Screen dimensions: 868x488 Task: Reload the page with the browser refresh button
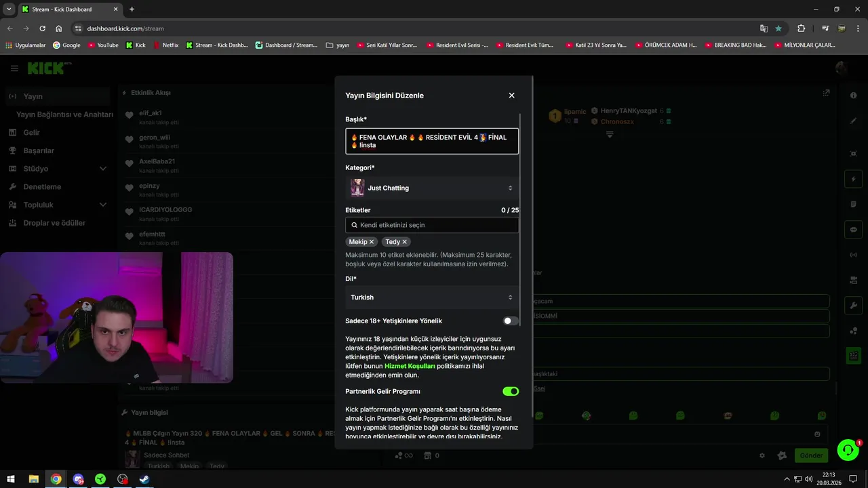pyautogui.click(x=42, y=28)
